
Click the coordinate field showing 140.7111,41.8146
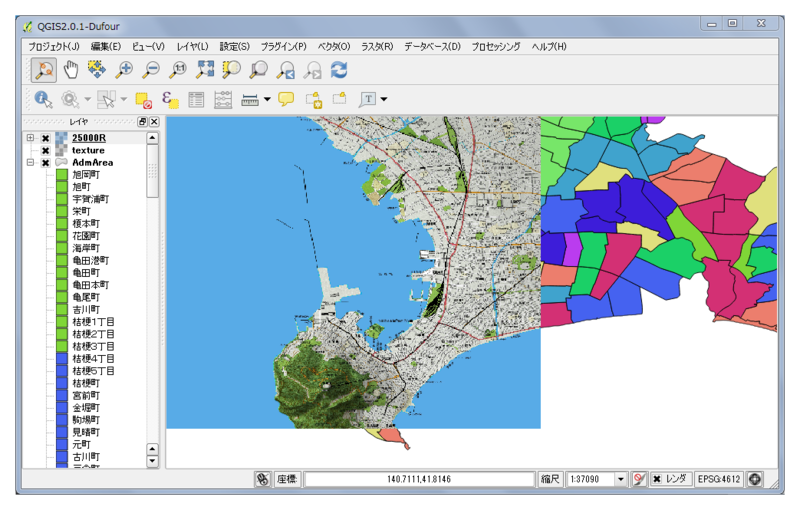click(x=419, y=479)
